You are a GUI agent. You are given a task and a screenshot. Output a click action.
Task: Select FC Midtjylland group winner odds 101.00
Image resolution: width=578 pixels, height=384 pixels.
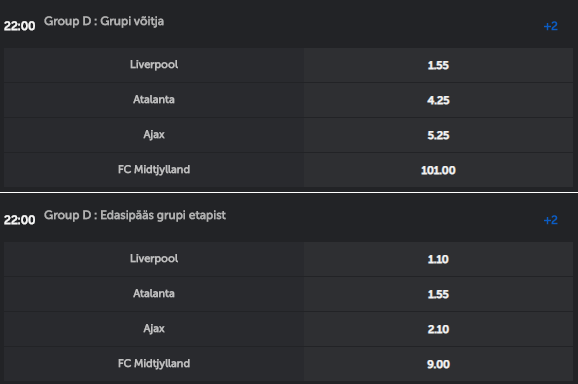438,170
